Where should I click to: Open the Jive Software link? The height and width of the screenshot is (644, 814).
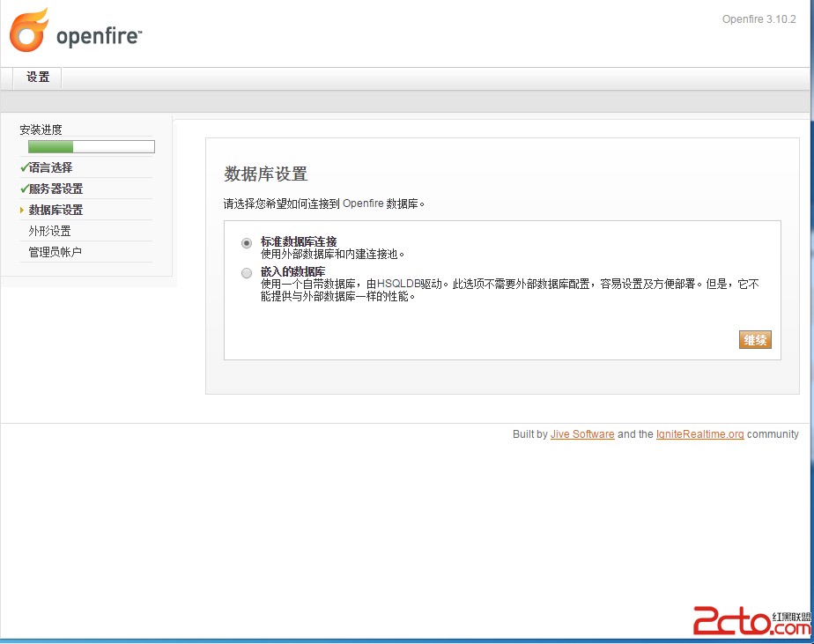pyautogui.click(x=582, y=434)
